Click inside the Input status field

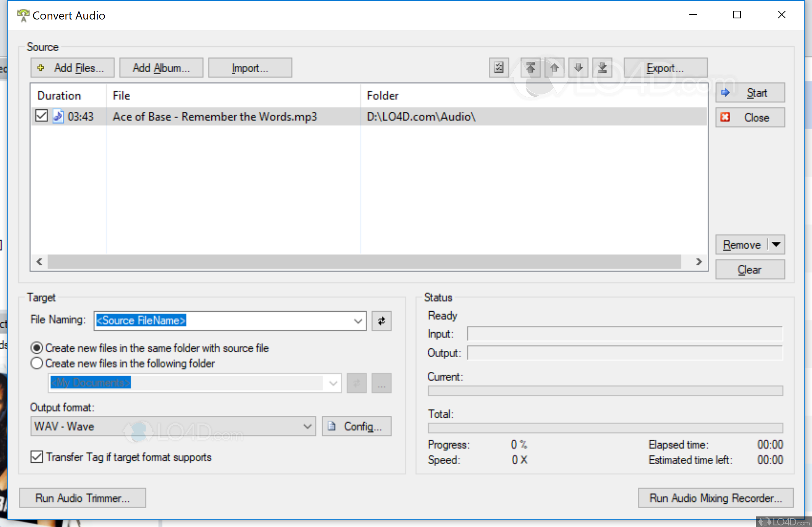[x=624, y=333]
